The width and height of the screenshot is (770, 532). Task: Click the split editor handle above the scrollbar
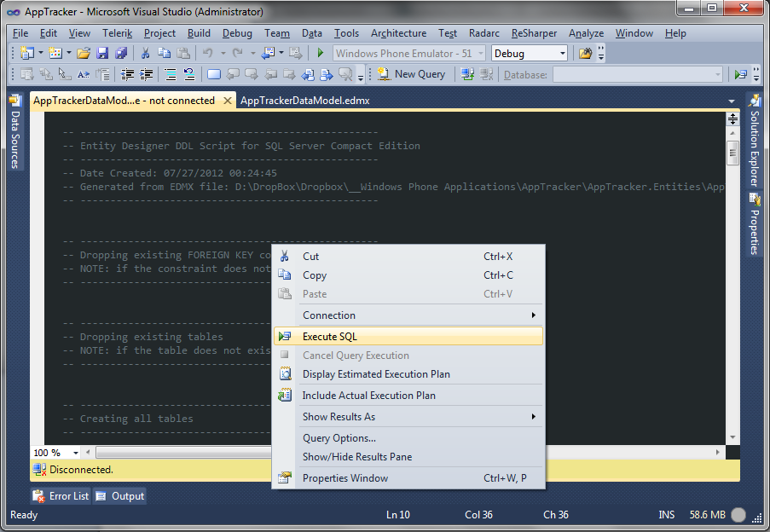coord(732,119)
